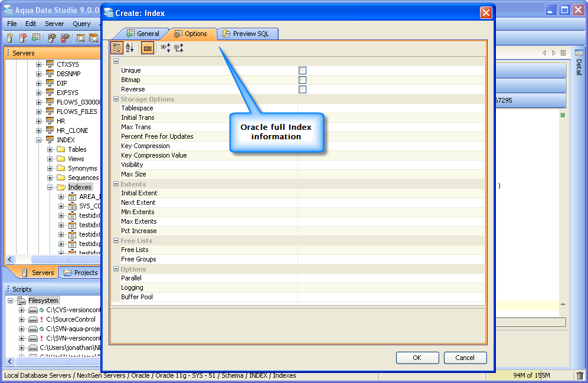Select the Options tab

(191, 34)
